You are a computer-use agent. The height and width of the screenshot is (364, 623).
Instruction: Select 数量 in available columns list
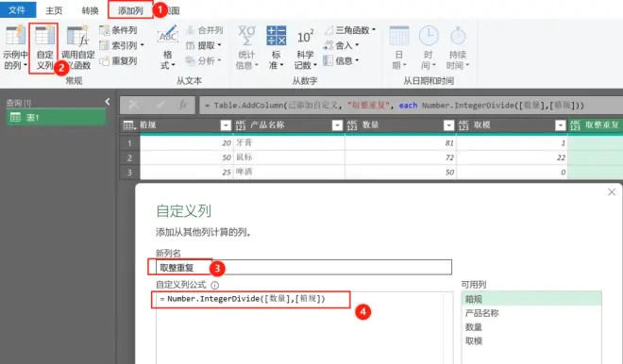[x=531, y=327]
